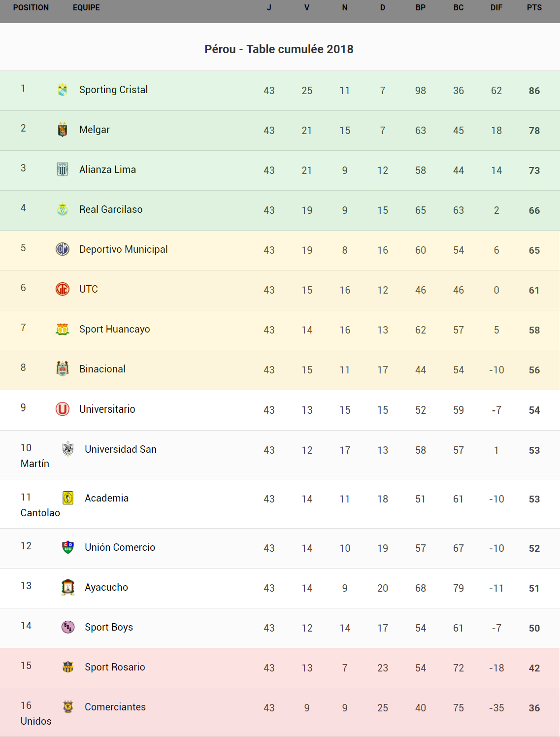Click the Sport Boys pink badge
560x737 pixels.
[x=68, y=627]
